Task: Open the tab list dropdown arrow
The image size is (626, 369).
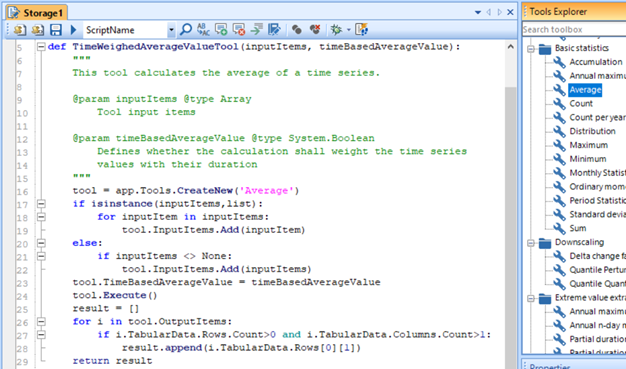Action: pyautogui.click(x=478, y=12)
